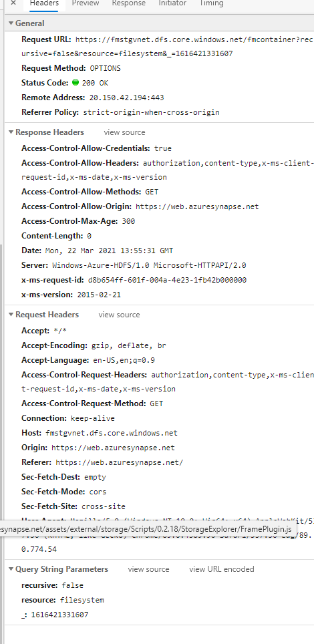View source of Request Headers
This screenshot has height=644, width=314.
119,315
